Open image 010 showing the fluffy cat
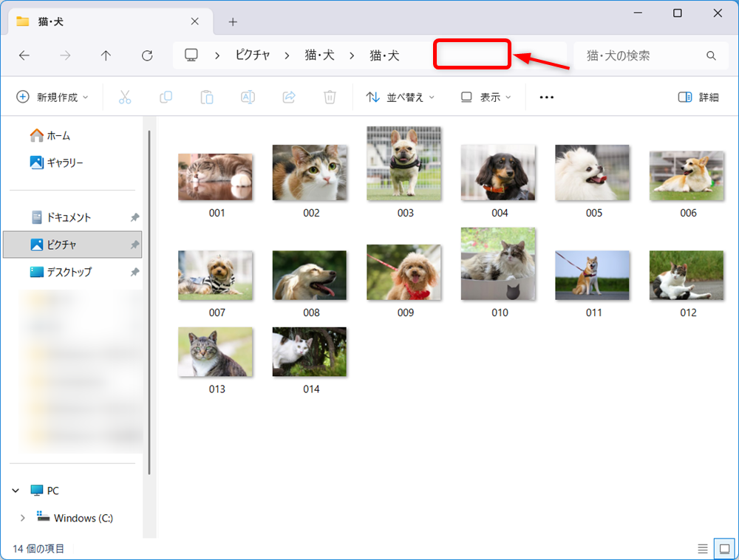The image size is (739, 560). [499, 264]
